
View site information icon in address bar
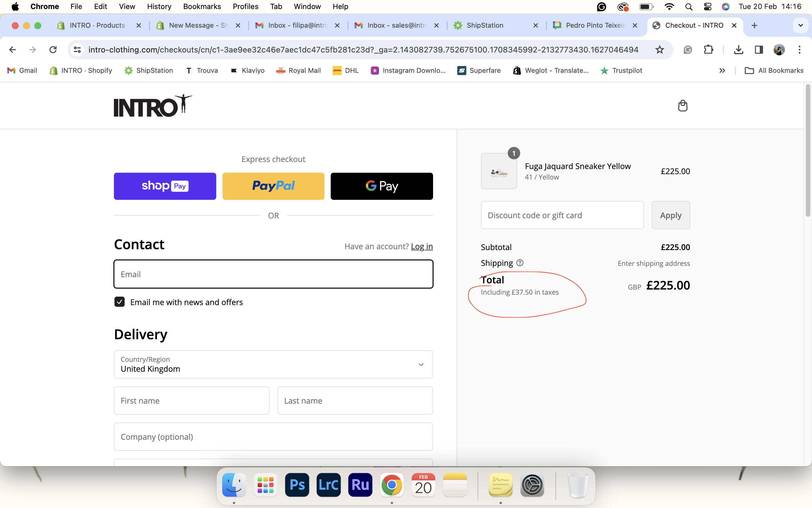tap(78, 50)
